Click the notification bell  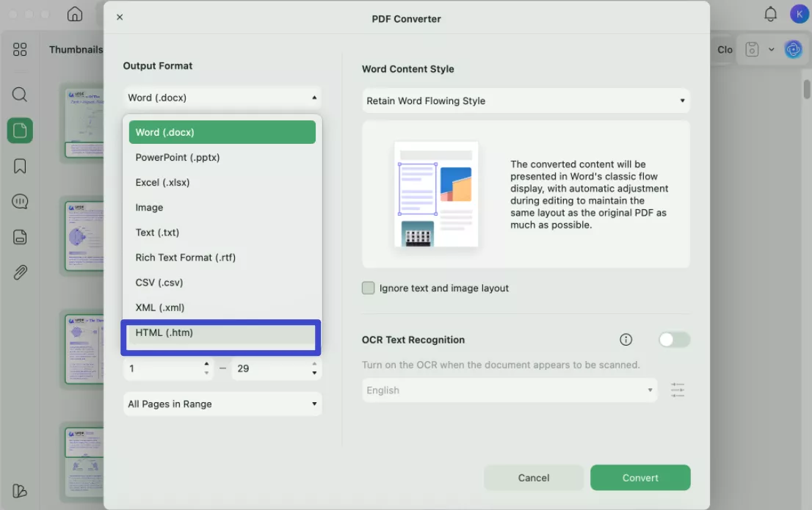tap(770, 13)
